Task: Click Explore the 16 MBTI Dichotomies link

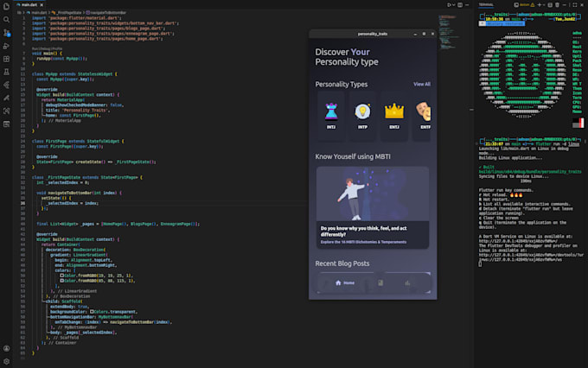Action: click(x=363, y=242)
